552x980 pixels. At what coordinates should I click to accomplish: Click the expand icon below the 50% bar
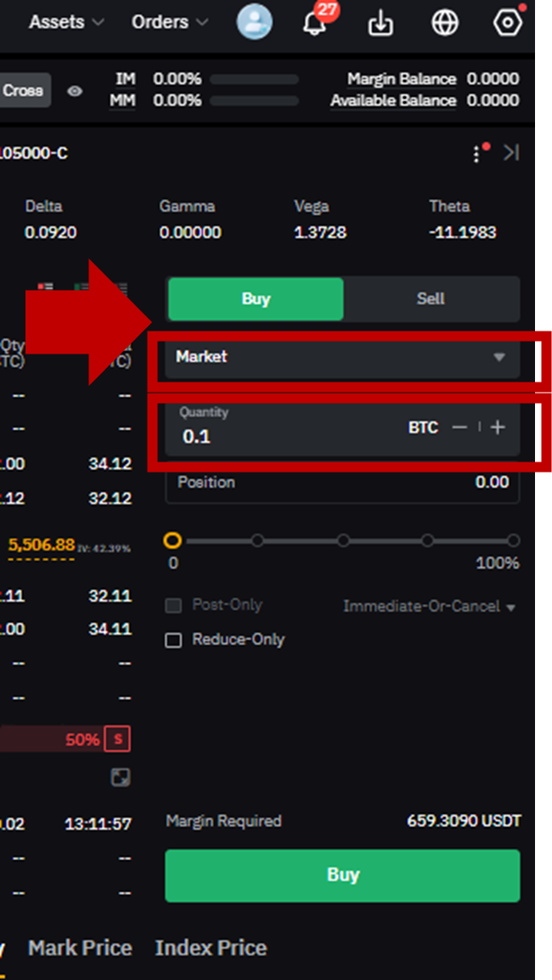[x=121, y=777]
